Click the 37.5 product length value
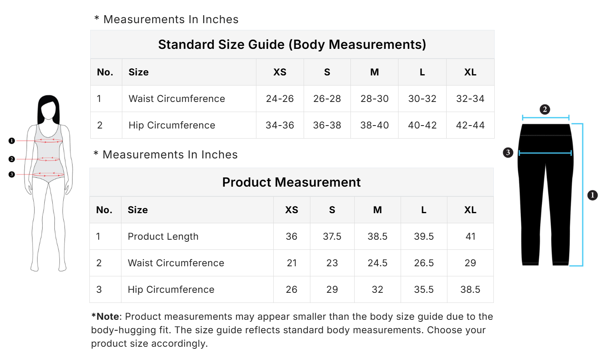 coord(332,237)
